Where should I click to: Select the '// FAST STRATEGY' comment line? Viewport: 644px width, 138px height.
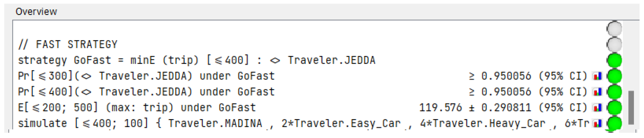click(68, 45)
